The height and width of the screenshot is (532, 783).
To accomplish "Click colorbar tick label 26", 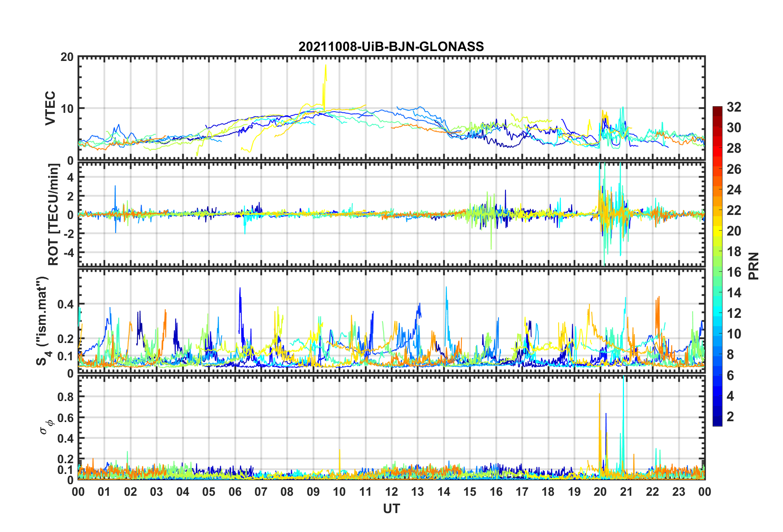I will click(x=734, y=169).
